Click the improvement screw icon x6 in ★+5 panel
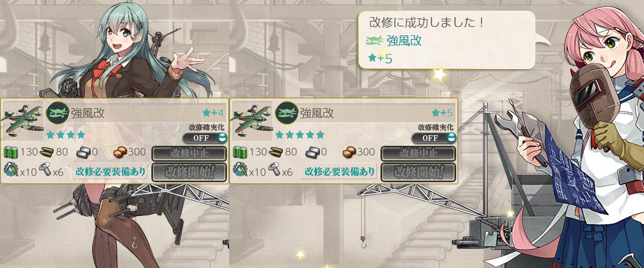This screenshot has width=644, height=268. 274,171
